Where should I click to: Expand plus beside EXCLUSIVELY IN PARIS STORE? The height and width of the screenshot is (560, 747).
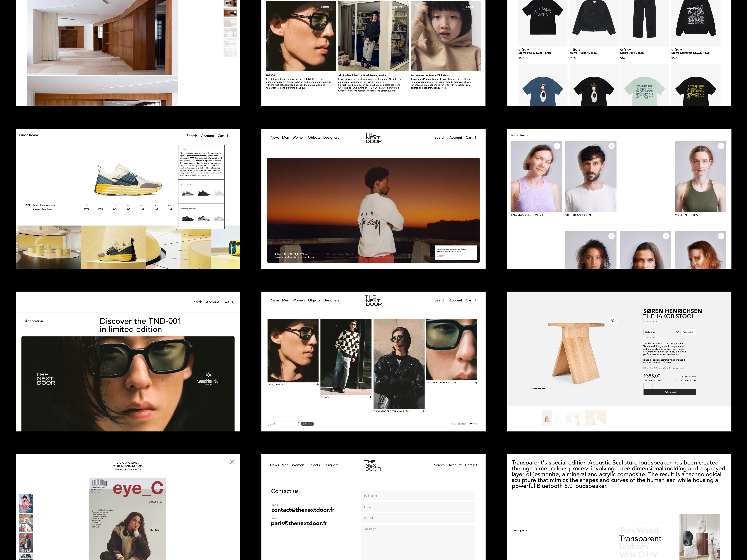point(477,383)
